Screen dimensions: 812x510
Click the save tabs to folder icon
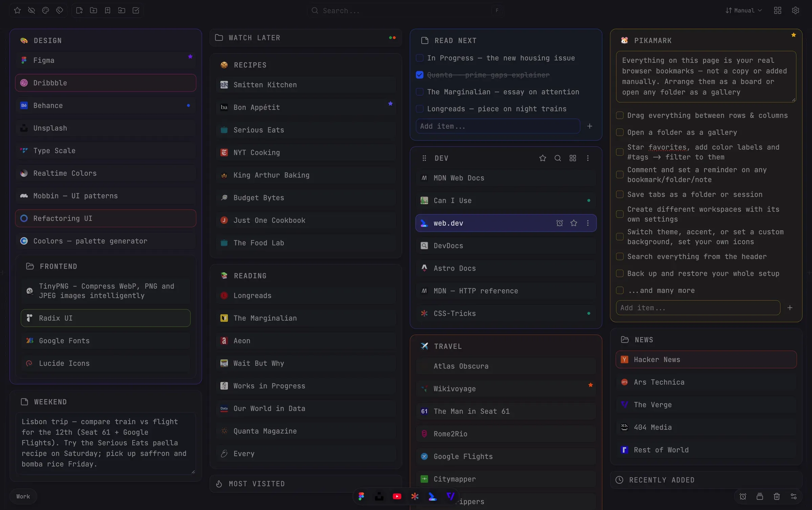122,10
